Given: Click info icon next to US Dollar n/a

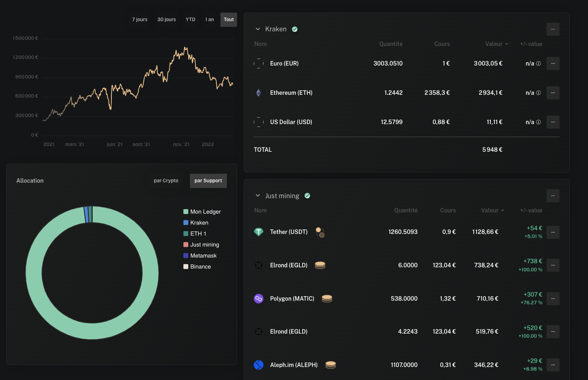Looking at the screenshot, I should [538, 122].
